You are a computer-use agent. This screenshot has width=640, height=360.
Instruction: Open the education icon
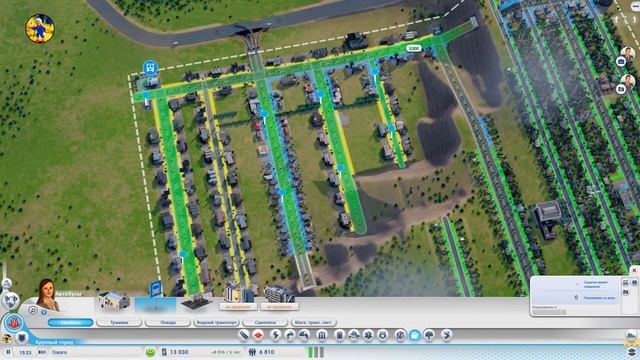[400, 335]
